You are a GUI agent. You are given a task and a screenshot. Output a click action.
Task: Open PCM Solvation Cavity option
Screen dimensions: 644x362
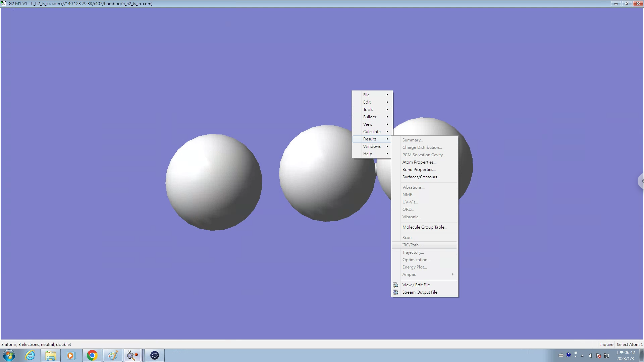coord(424,155)
